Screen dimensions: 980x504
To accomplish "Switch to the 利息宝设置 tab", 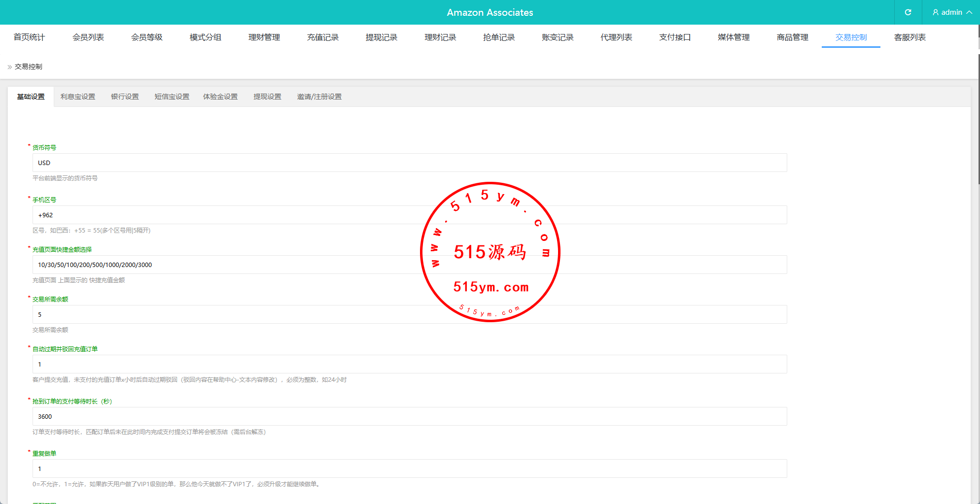I will (x=78, y=97).
